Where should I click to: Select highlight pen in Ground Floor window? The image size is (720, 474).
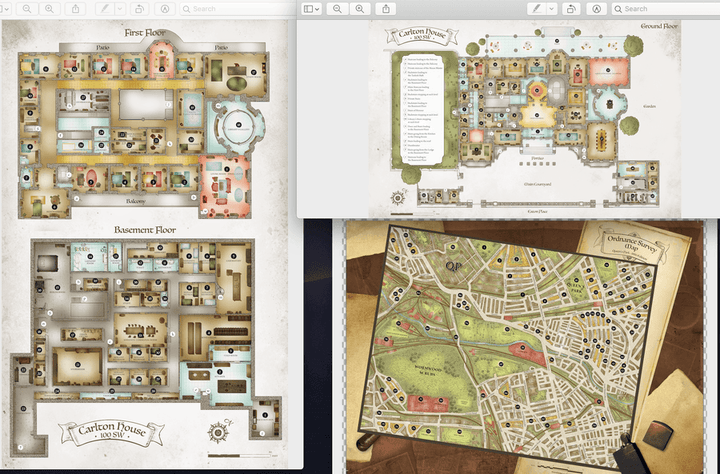click(x=536, y=8)
